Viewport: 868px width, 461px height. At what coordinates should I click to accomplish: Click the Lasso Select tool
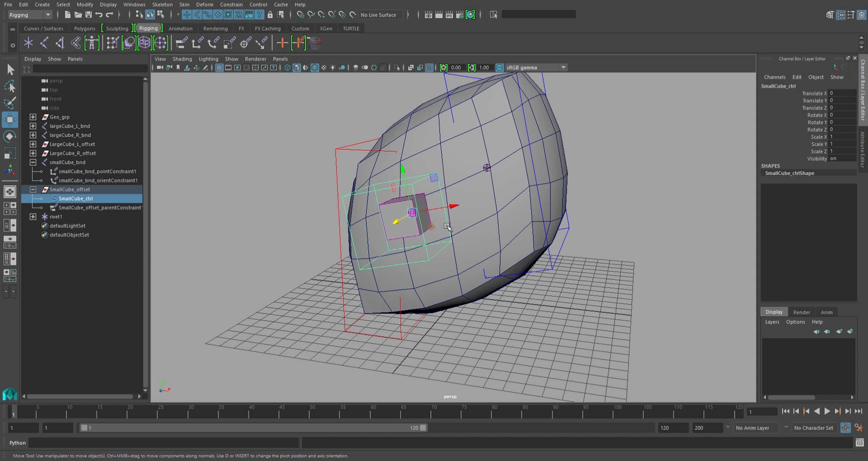coord(10,86)
